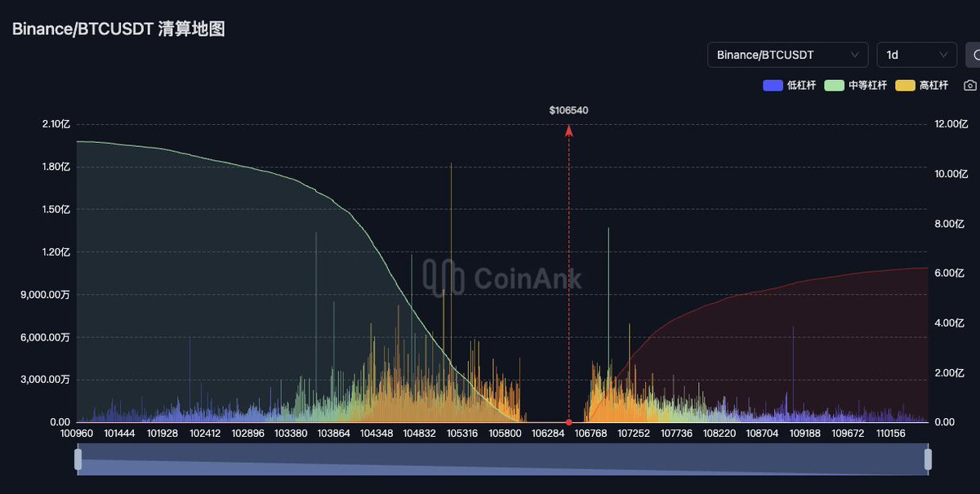Click the 4.00亿 right axis label
The height and width of the screenshot is (494, 980).
[x=949, y=323]
